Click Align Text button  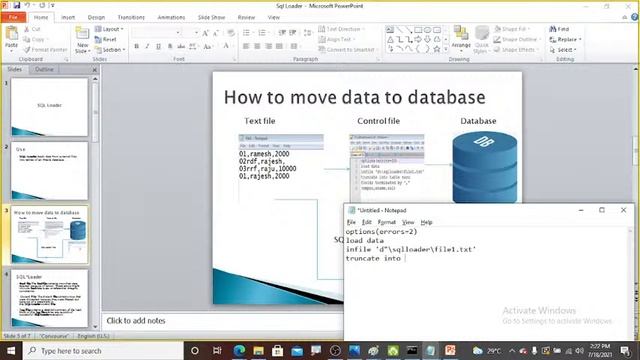click(x=337, y=39)
